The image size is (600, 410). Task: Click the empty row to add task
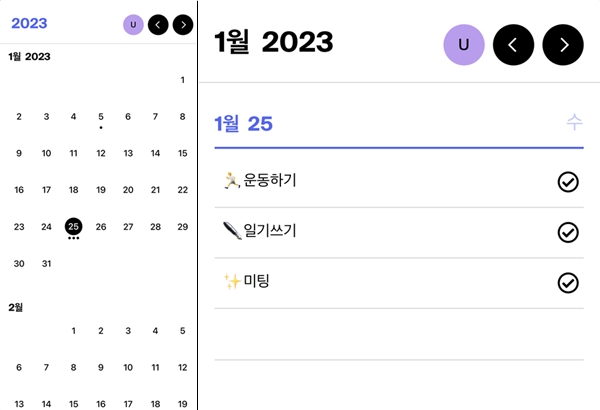tap(399, 334)
